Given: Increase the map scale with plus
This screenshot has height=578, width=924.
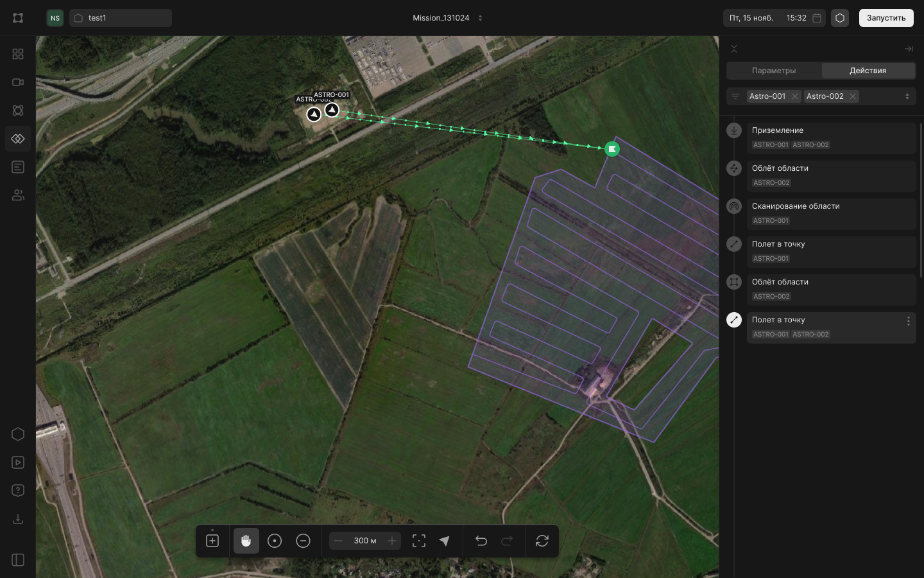Looking at the screenshot, I should (392, 541).
